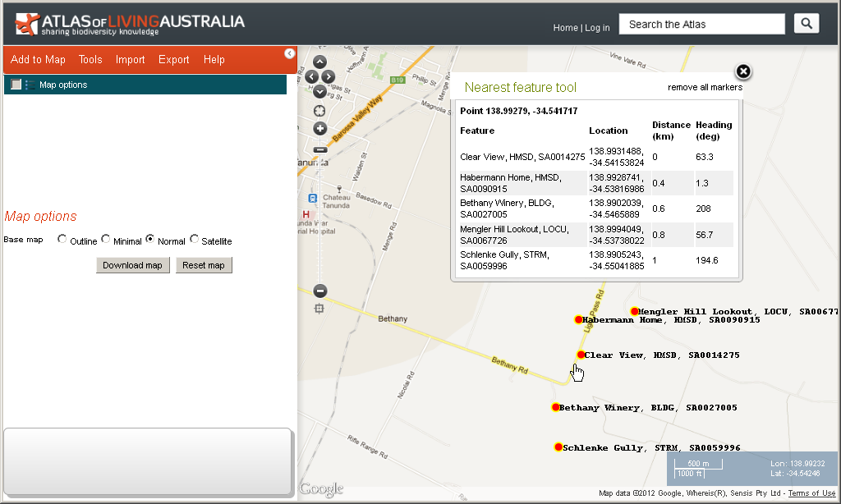The width and height of the screenshot is (841, 504).
Task: Click the Reset map button
Action: click(x=204, y=265)
